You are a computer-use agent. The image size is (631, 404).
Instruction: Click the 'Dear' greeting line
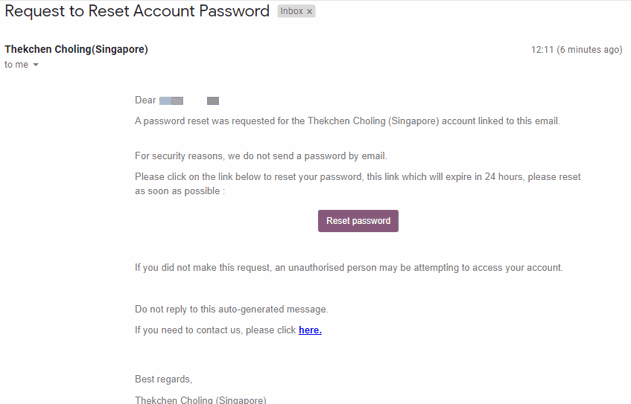pos(145,100)
